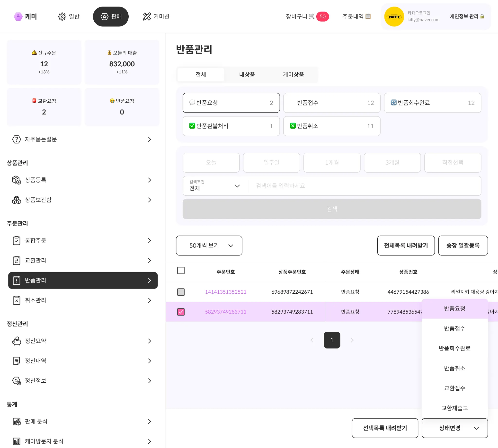Open order link 14141351352521
The image size is (498, 448).
point(225,292)
